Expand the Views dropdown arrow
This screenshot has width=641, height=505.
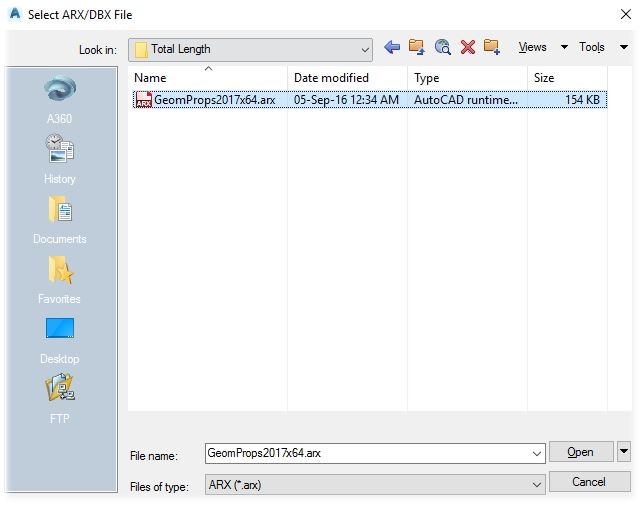tap(564, 47)
